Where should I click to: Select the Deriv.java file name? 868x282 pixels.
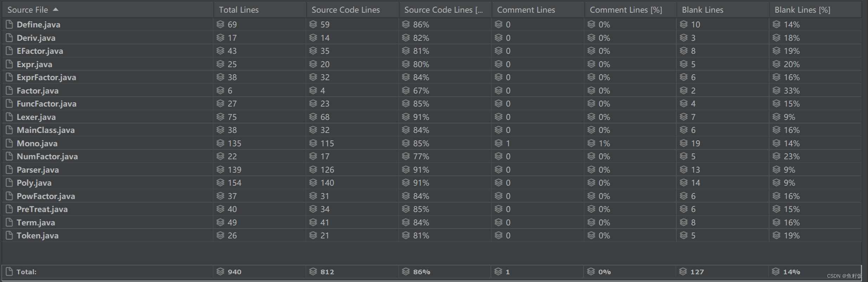(x=36, y=38)
